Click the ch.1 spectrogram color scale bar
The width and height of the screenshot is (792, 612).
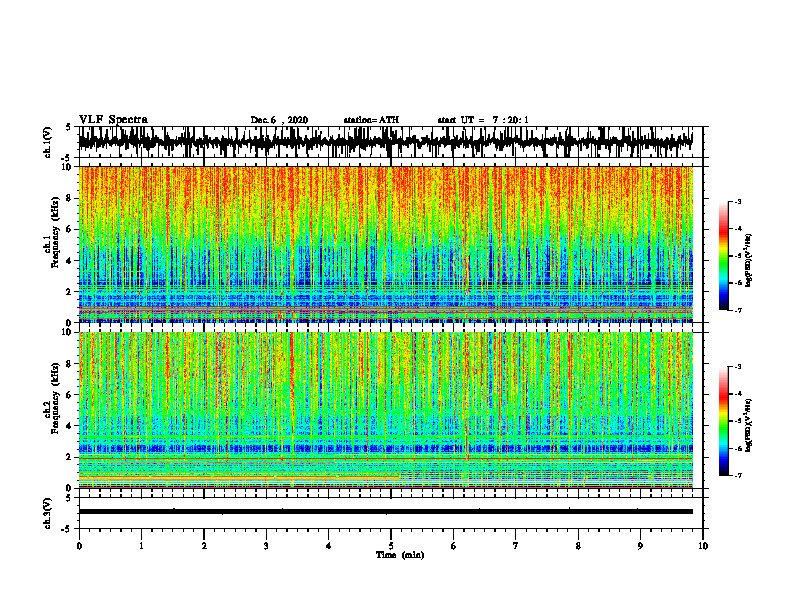723,256
